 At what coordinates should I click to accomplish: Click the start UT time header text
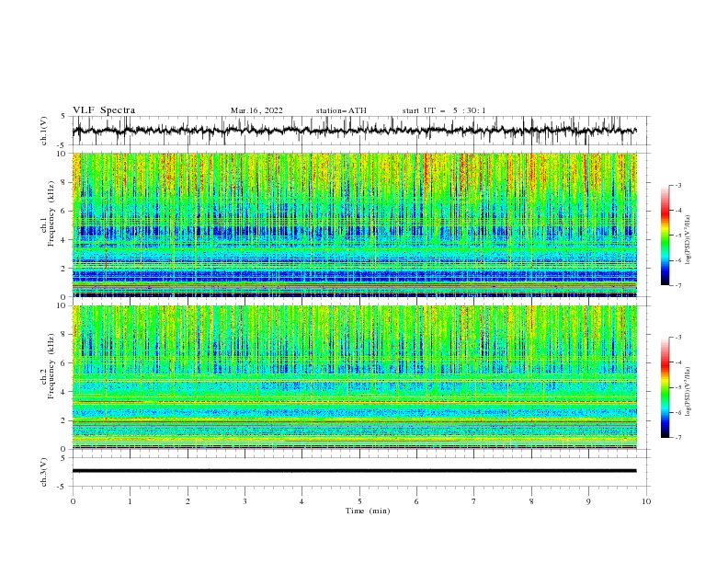click(x=444, y=110)
